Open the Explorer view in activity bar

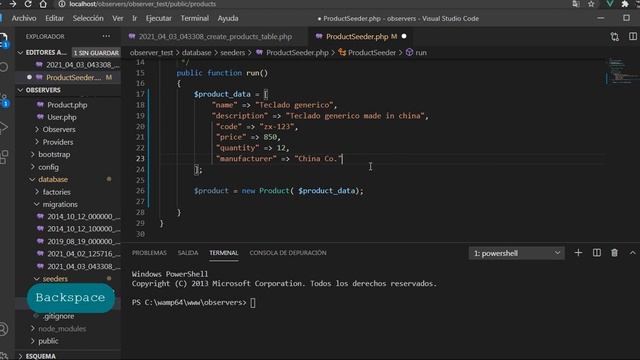(x=4, y=40)
